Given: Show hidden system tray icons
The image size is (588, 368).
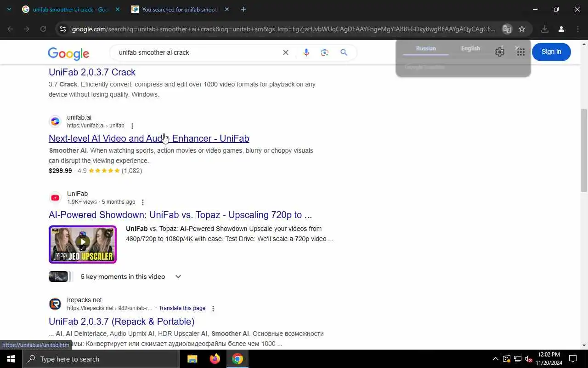Looking at the screenshot, I should tap(495, 359).
